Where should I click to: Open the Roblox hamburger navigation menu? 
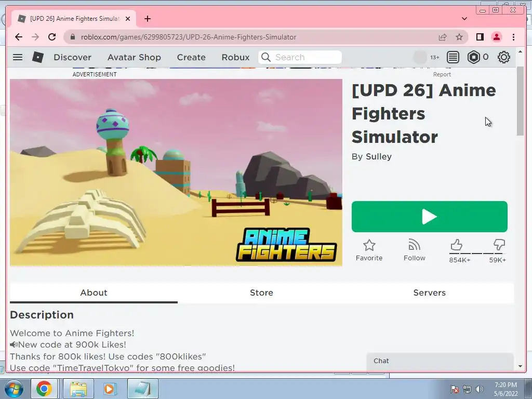[x=18, y=57]
